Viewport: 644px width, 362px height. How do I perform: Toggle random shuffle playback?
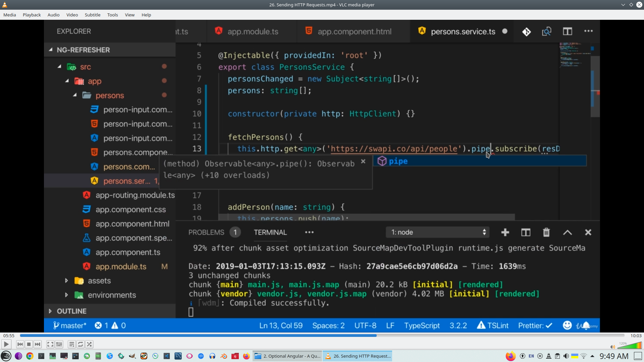click(x=89, y=344)
